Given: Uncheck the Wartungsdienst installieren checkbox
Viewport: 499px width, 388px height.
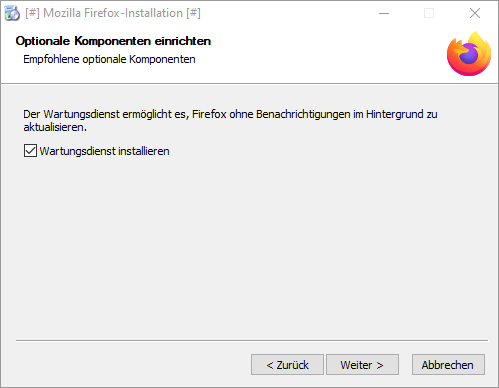Looking at the screenshot, I should [30, 151].
